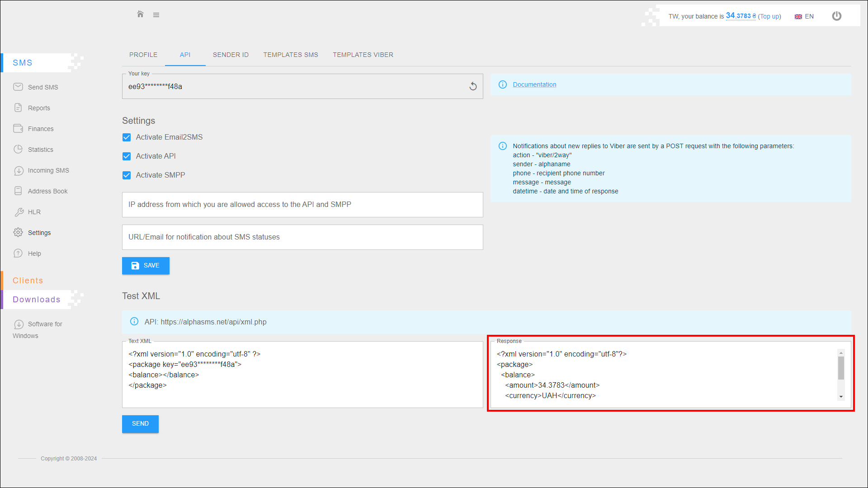
Task: Open Incoming SMS download icon
Action: 18,170
